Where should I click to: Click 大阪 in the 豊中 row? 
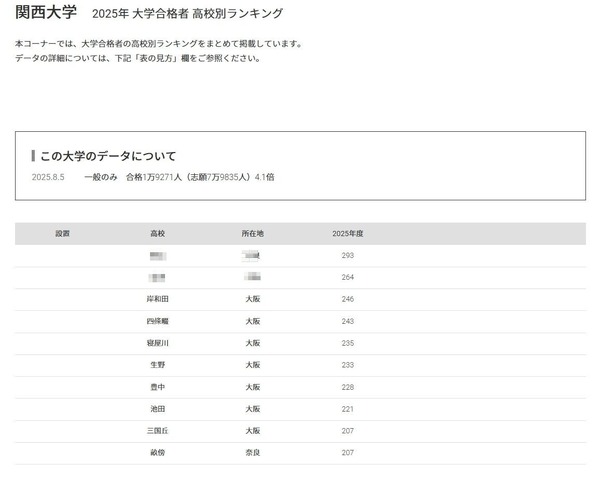tap(253, 387)
